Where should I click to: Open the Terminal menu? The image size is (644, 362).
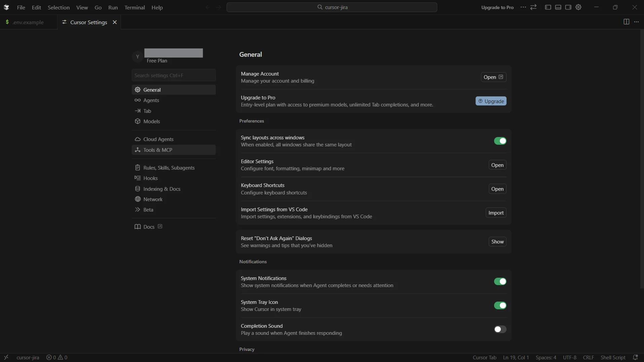134,7
